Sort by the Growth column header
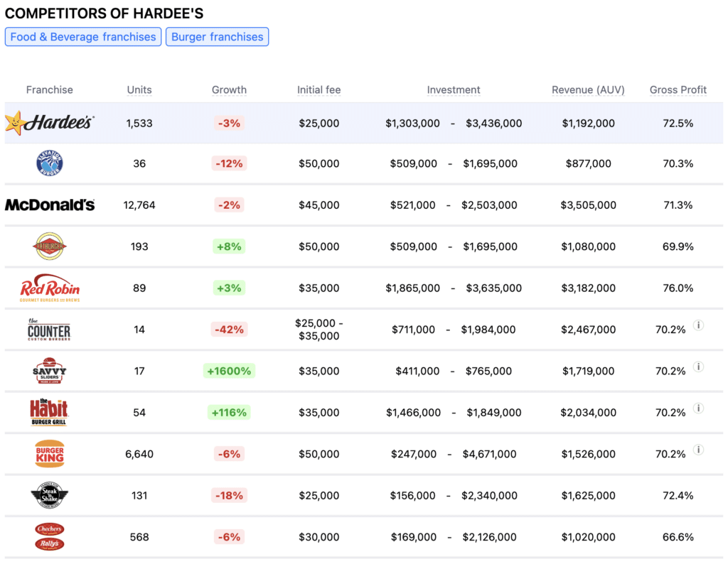This screenshot has width=728, height=569. click(x=230, y=90)
